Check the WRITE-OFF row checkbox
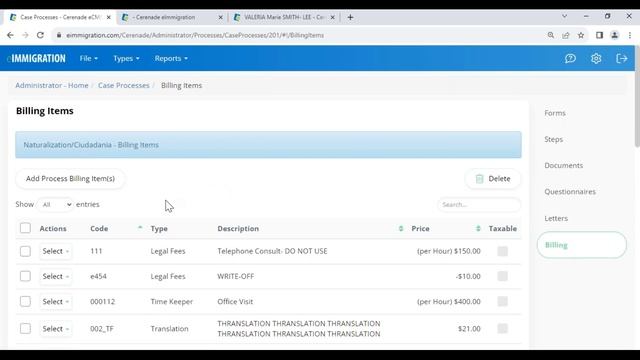The image size is (640, 360). (25, 276)
